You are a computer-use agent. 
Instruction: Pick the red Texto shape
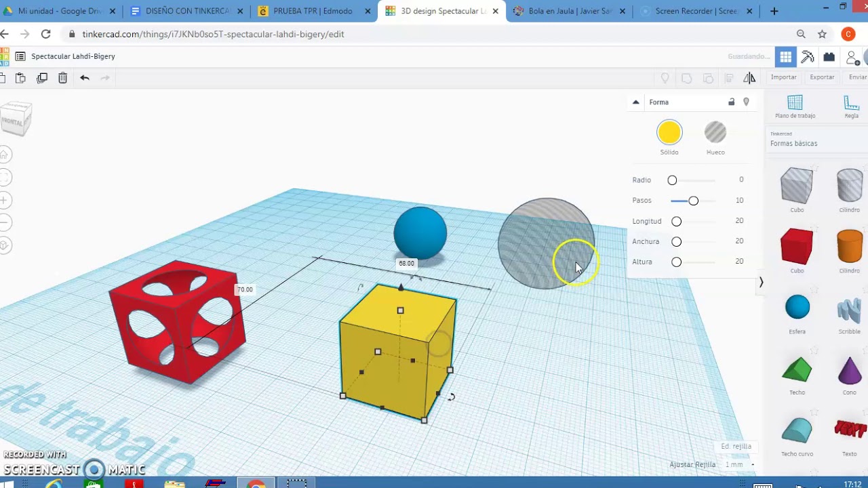[x=850, y=429]
